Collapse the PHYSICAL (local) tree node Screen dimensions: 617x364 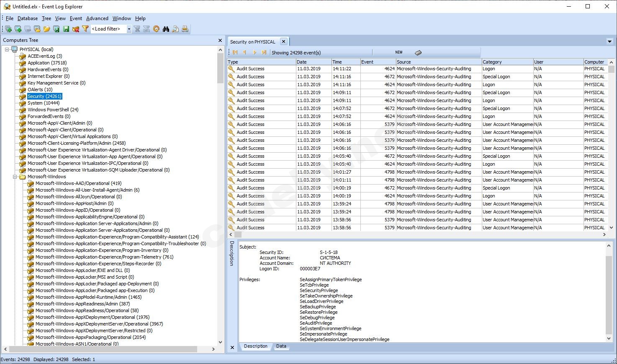pos(7,49)
